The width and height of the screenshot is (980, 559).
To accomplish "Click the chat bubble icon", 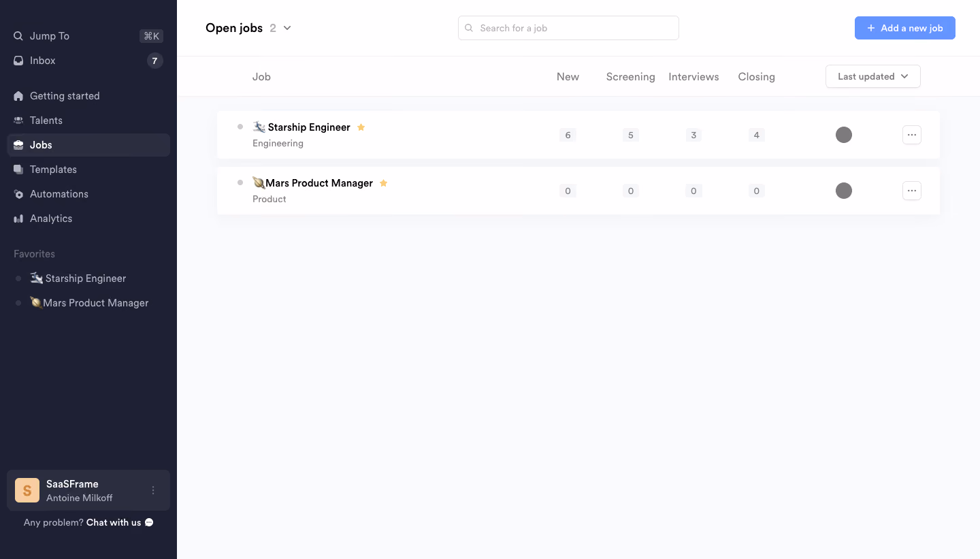I will [x=149, y=523].
